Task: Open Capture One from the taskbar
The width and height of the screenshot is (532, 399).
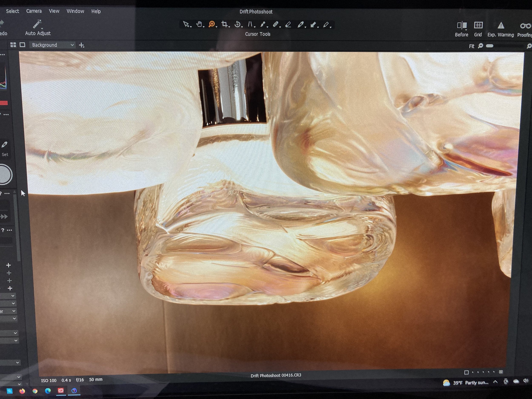Action: (x=74, y=390)
